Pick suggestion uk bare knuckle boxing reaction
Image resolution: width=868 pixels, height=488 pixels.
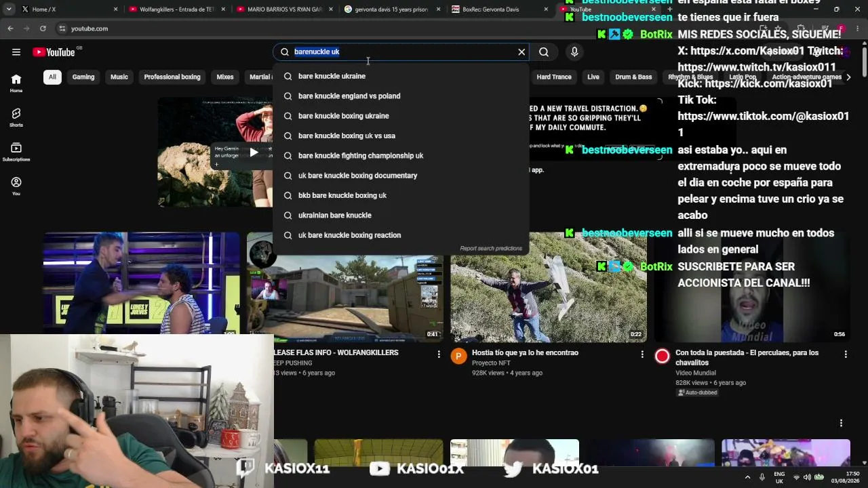pos(401,235)
